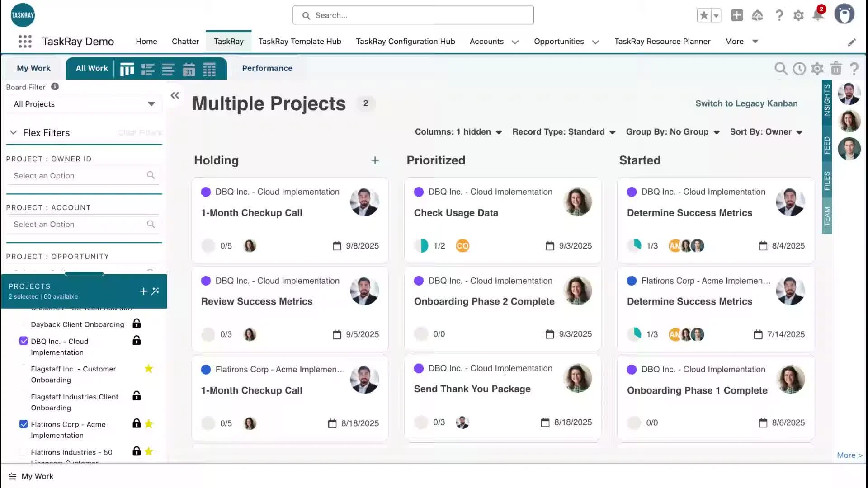The image size is (868, 488).
Task: Open the user profile avatar
Action: coord(844,14)
